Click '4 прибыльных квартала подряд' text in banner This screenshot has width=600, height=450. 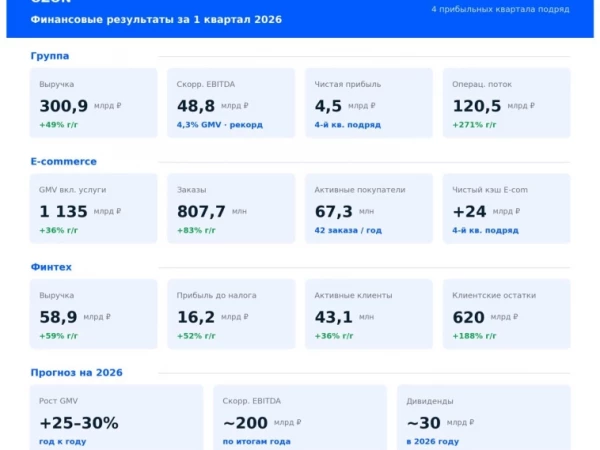(x=500, y=9)
